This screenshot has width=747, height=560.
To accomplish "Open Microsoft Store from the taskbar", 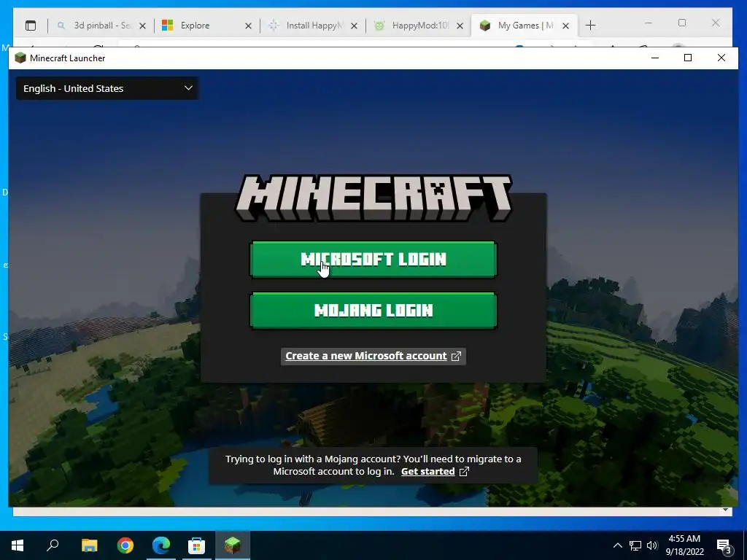I will [196, 545].
